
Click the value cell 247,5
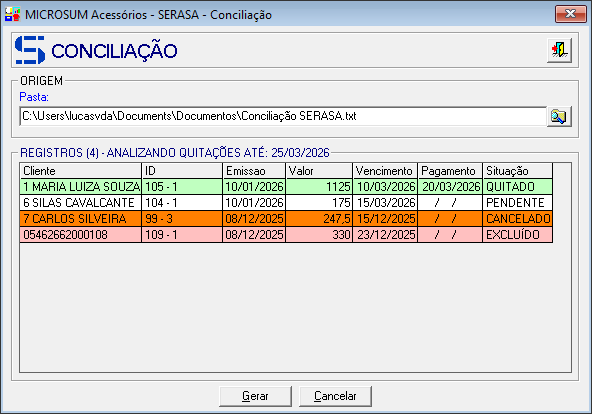pos(319,219)
